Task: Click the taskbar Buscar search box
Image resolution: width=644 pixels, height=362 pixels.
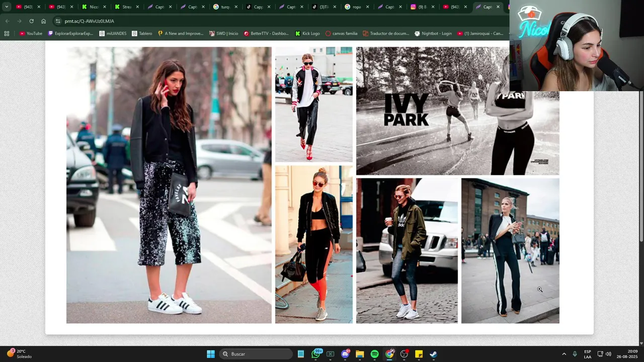Action: [x=257, y=354]
